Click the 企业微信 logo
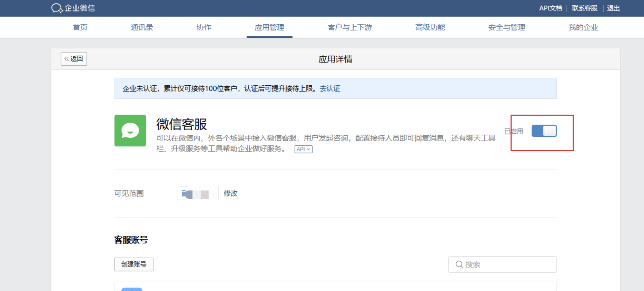This screenshot has width=644, height=291. pyautogui.click(x=73, y=8)
